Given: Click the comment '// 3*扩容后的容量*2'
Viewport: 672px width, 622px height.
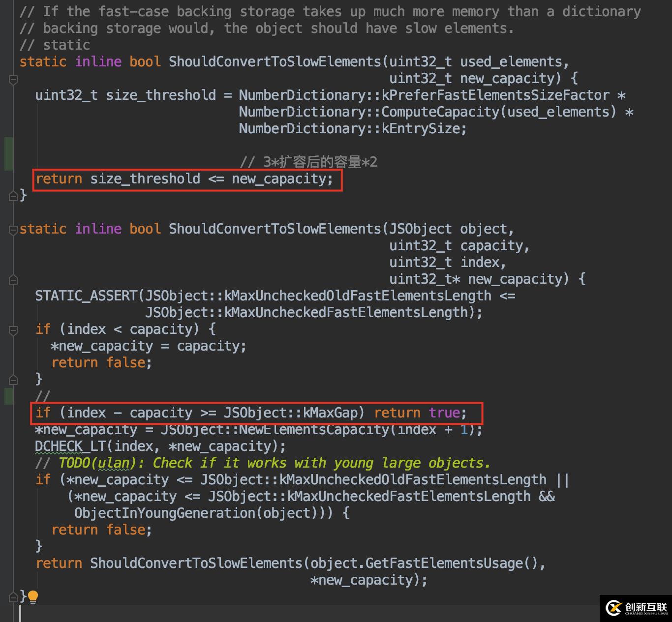Looking at the screenshot, I should [308, 162].
